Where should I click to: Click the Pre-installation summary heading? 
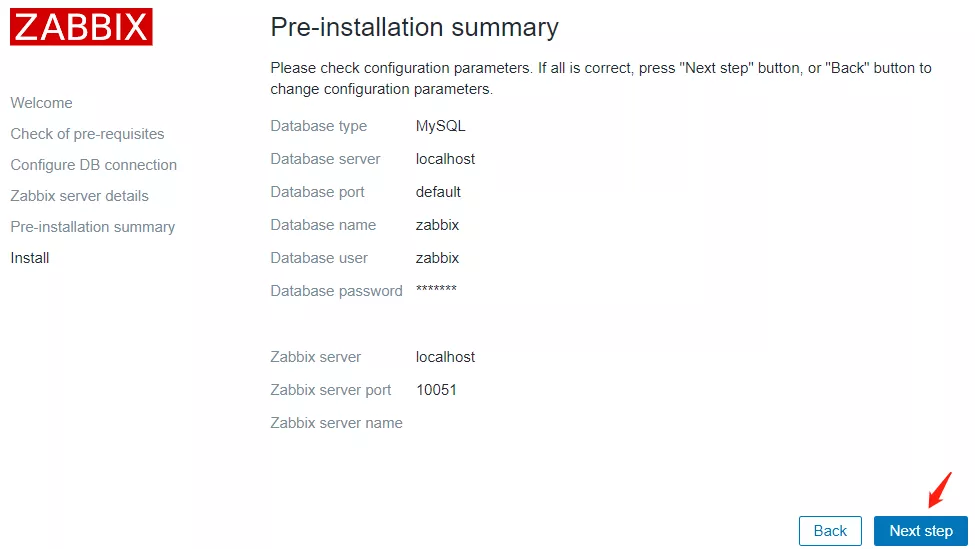tap(414, 27)
